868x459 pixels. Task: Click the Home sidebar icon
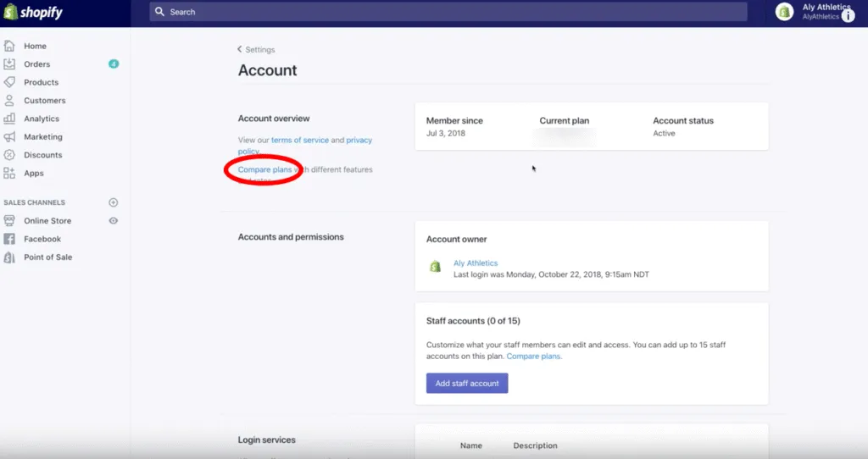coord(9,46)
